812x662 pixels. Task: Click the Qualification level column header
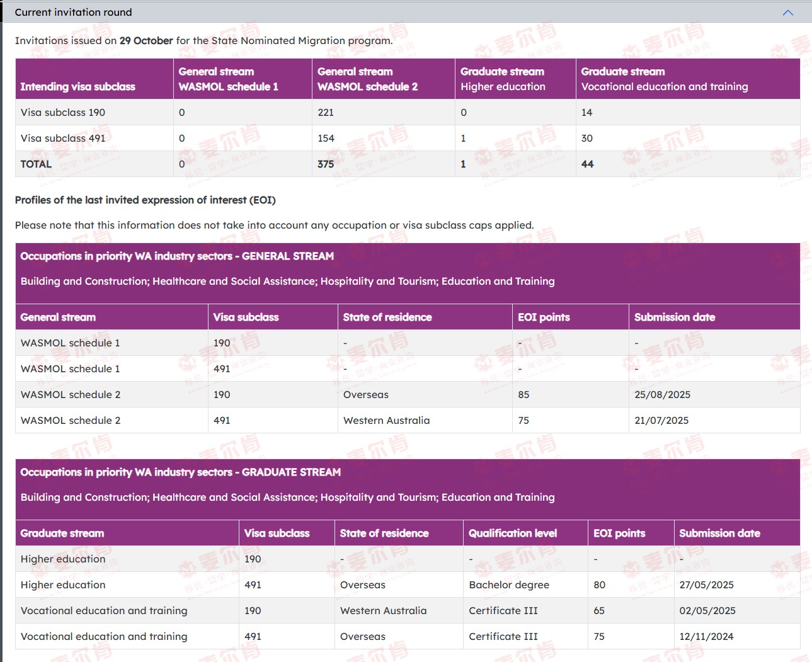[513, 534]
